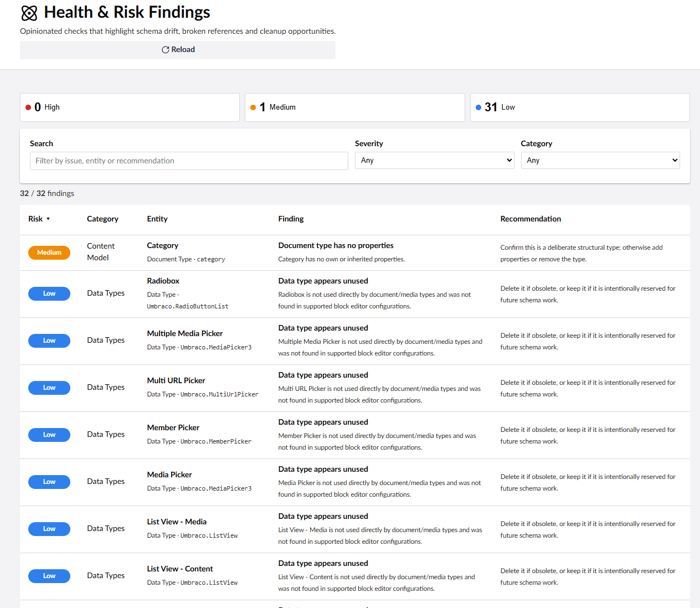Select the List View - Media entity name
700x608 pixels.
pyautogui.click(x=177, y=522)
